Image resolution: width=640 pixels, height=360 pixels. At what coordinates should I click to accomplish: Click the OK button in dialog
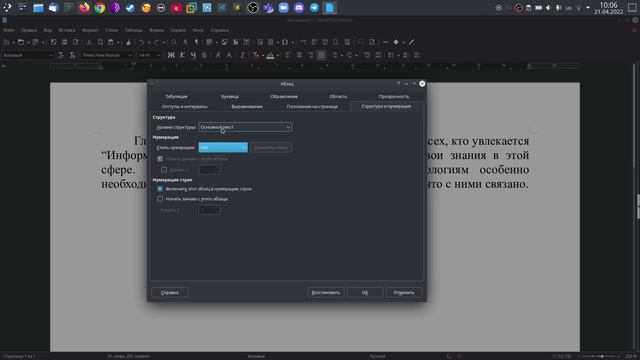(x=365, y=293)
